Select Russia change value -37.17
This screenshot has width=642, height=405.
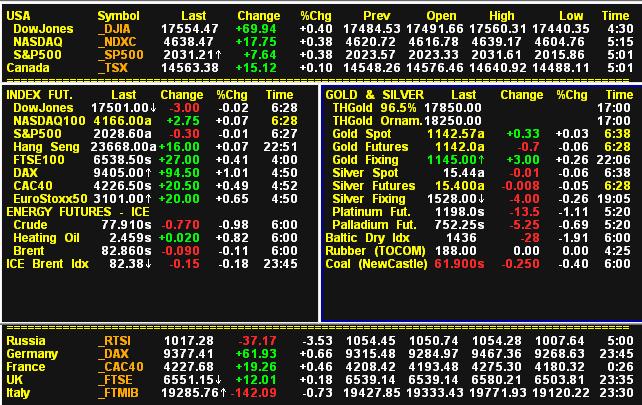pyautogui.click(x=258, y=341)
